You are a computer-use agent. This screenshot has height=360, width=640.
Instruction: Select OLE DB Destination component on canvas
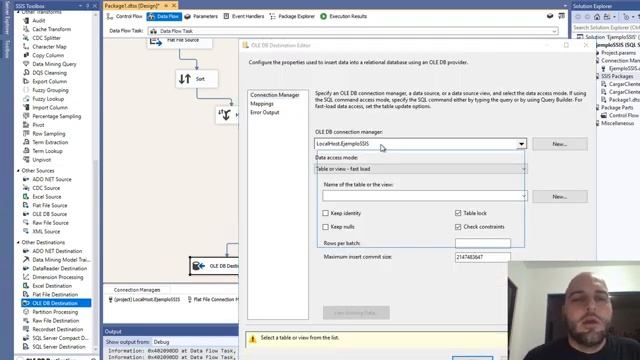pyautogui.click(x=214, y=266)
